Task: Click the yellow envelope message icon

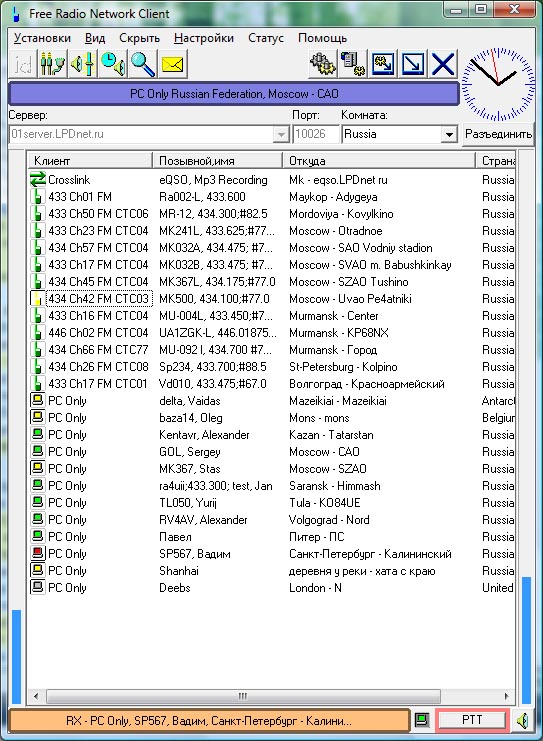Action: 172,63
